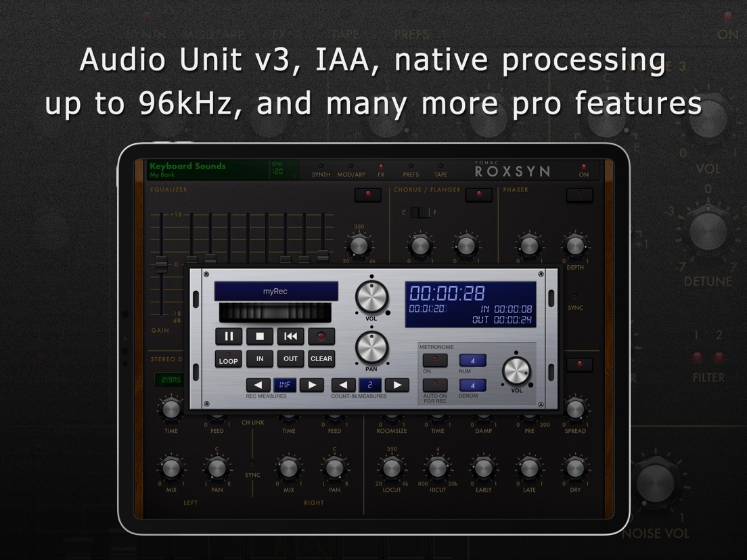Edit the myRec recording name field
This screenshot has width=747, height=560.
[x=276, y=291]
